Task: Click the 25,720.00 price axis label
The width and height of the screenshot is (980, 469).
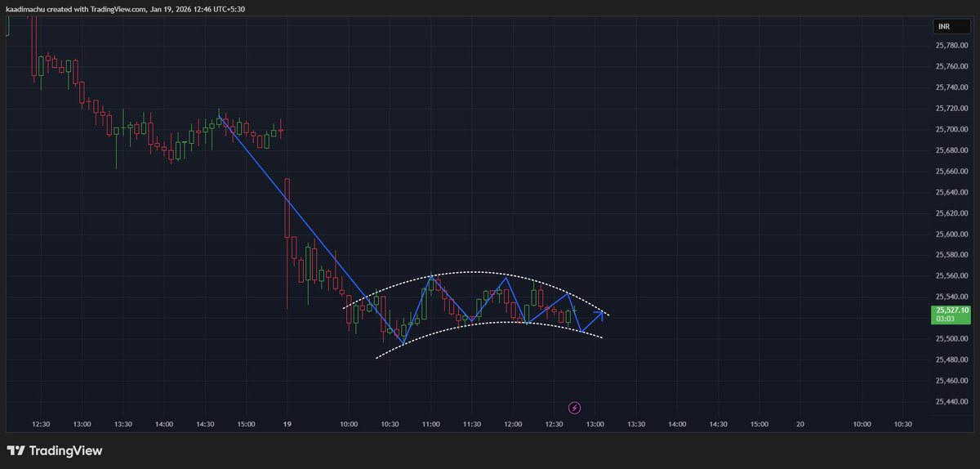Action: tap(951, 109)
